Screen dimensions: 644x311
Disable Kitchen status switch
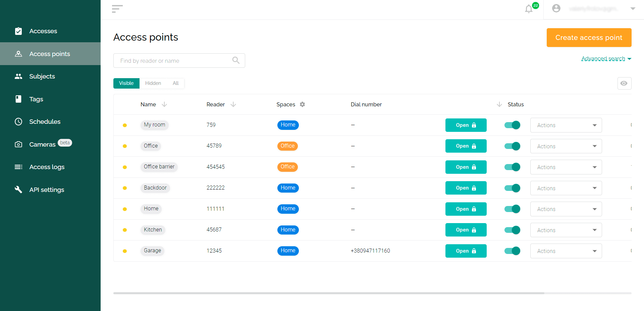(x=512, y=230)
